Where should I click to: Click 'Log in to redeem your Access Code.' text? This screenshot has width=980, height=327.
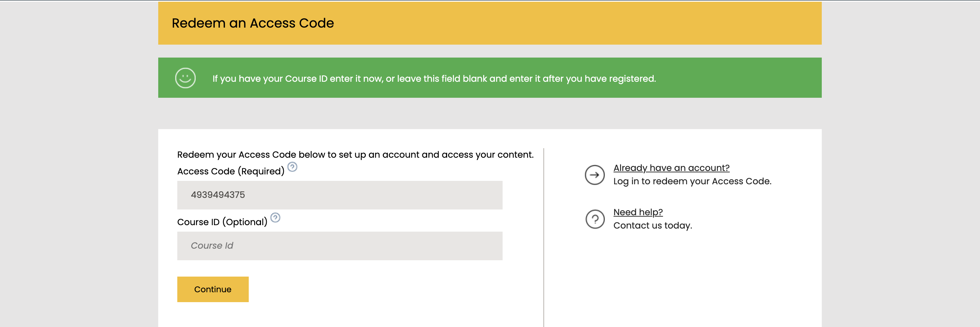pos(692,181)
